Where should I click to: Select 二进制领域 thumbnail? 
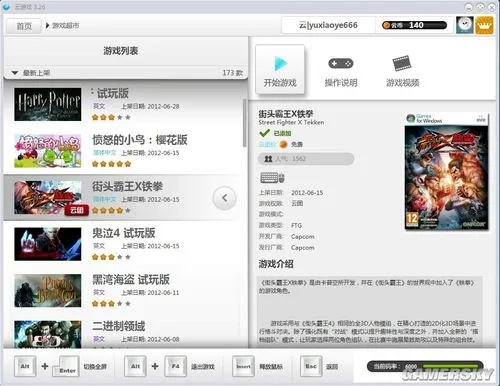point(48,334)
